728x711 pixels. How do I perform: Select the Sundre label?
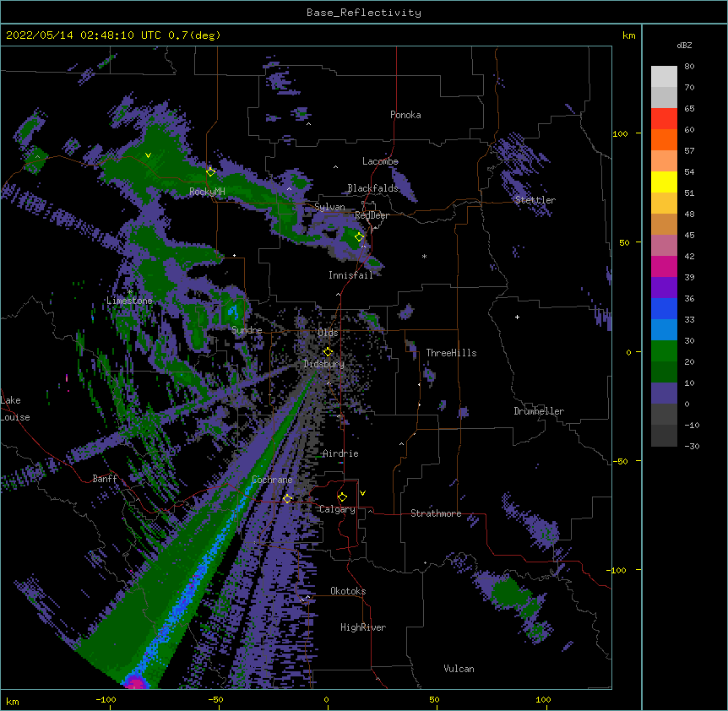coord(247,330)
